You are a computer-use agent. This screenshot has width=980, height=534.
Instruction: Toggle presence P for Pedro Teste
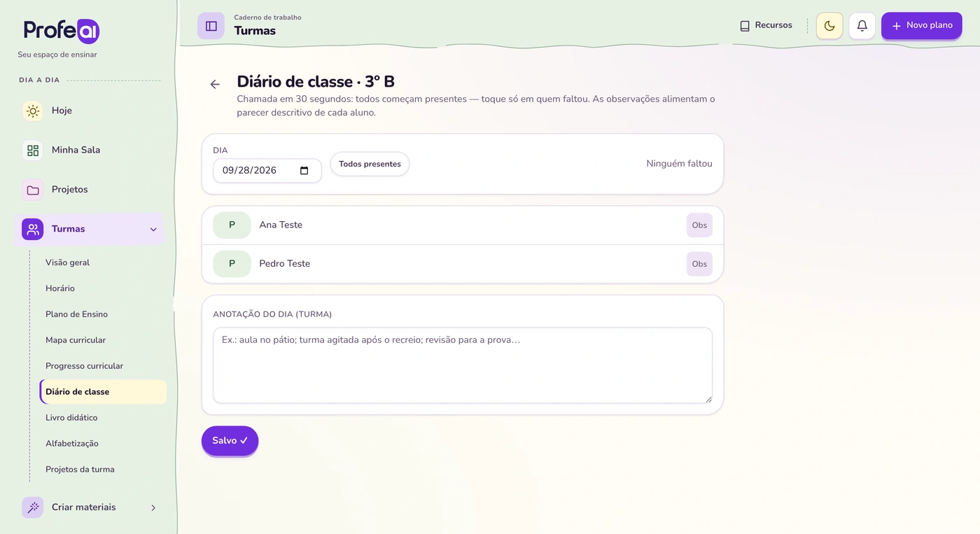(x=232, y=264)
